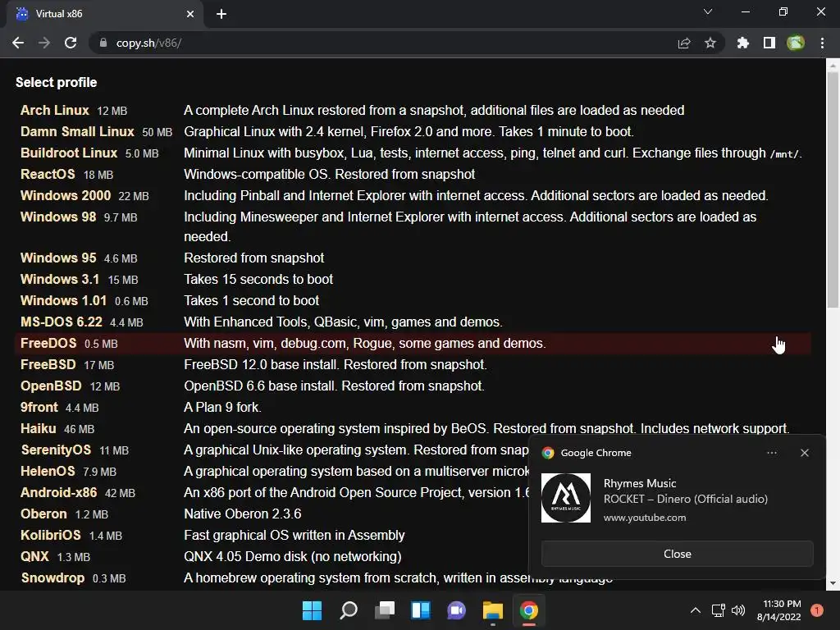The image size is (840, 630).
Task: Click 'QNX 4.05 Demo disk (no networking)' text
Action: click(293, 557)
